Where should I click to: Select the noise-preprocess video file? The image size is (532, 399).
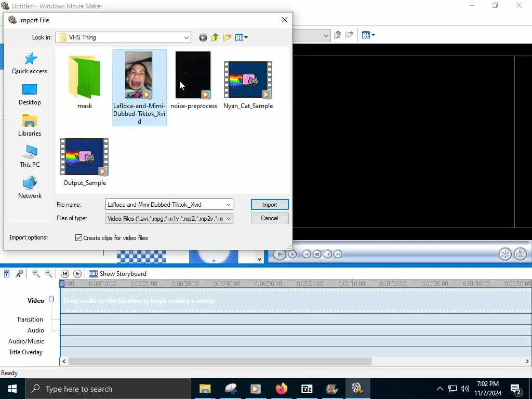click(194, 81)
